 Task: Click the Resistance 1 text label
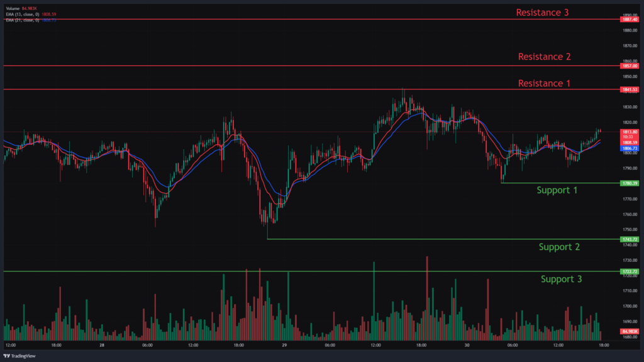point(544,84)
